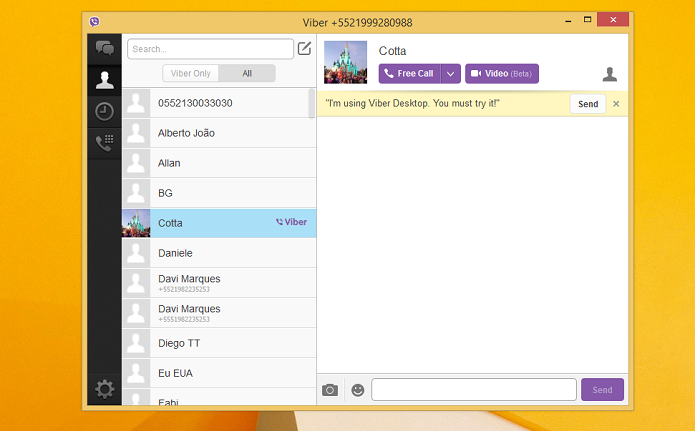Click Alberto João's avatar placeholder
The width and height of the screenshot is (695, 431).
tap(136, 133)
